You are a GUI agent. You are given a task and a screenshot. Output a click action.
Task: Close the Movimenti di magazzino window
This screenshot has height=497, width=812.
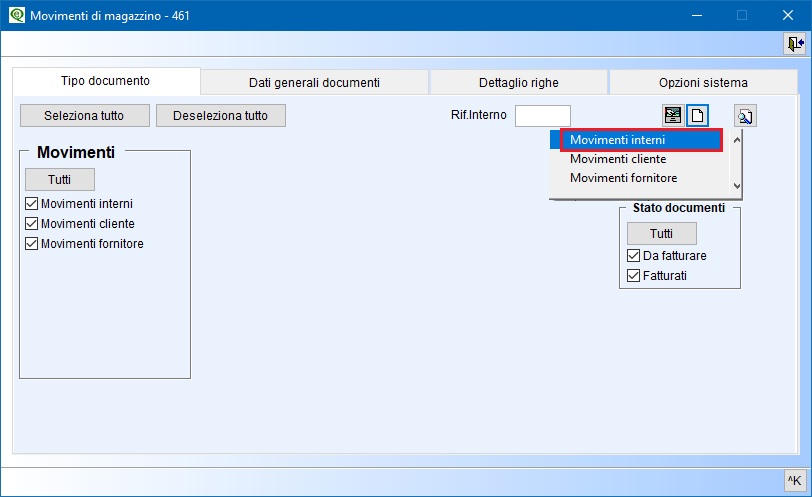pyautogui.click(x=788, y=15)
